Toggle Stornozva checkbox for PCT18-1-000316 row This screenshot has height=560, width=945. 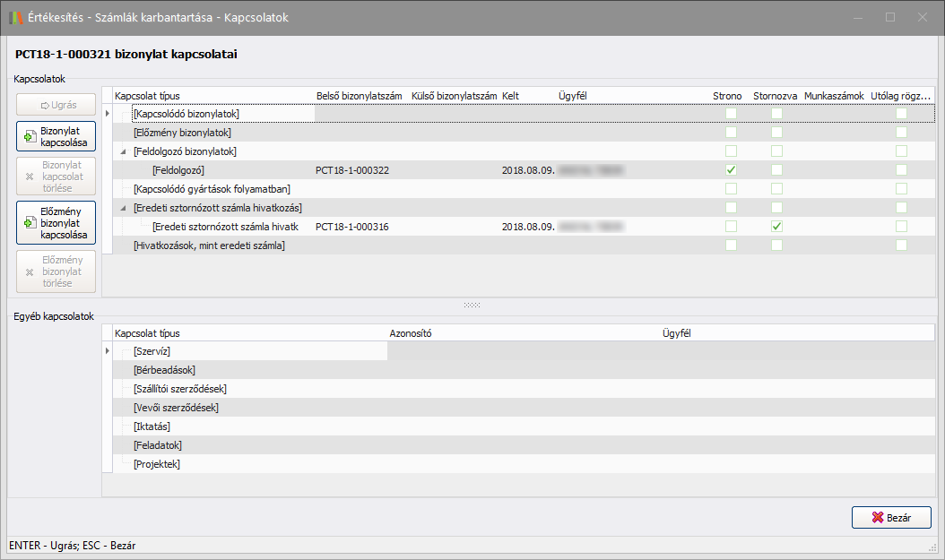(x=776, y=227)
